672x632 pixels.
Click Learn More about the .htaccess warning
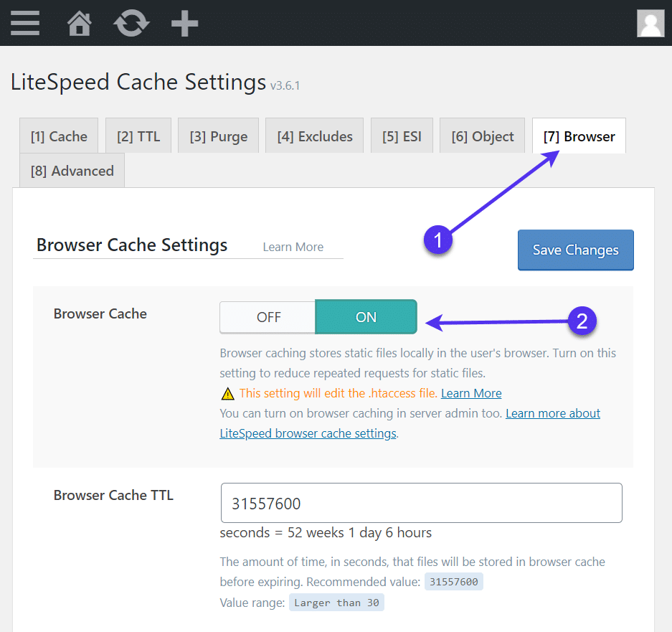pos(470,393)
